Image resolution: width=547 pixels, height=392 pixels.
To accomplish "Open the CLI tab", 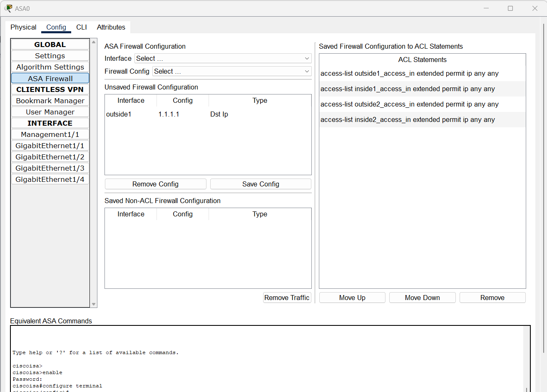I will [82, 27].
